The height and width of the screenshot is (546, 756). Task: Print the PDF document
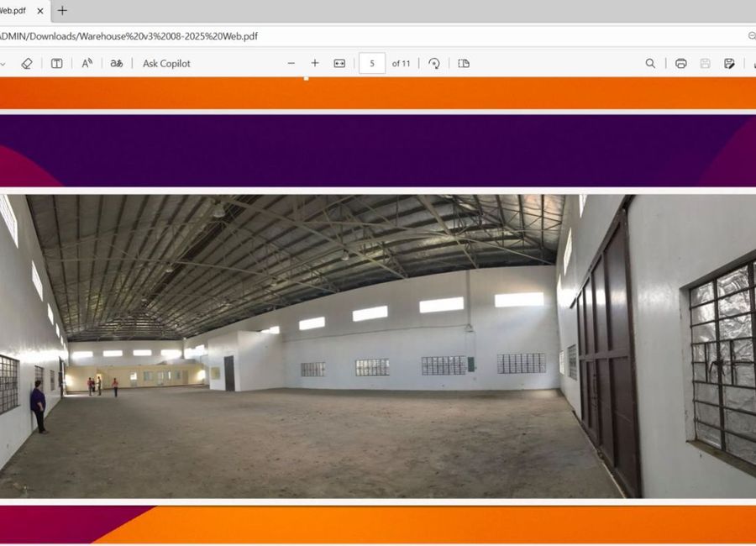coord(680,64)
